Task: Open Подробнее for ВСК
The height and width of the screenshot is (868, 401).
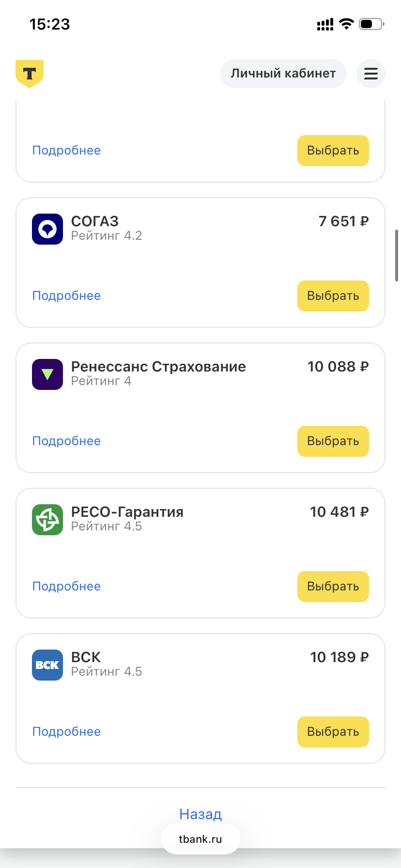Action: [66, 732]
